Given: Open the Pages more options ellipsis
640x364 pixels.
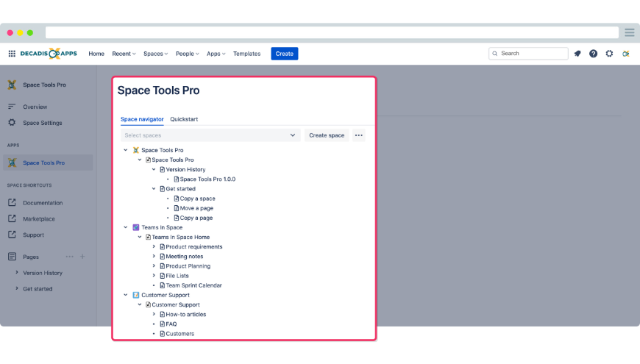Looking at the screenshot, I should click(x=69, y=257).
